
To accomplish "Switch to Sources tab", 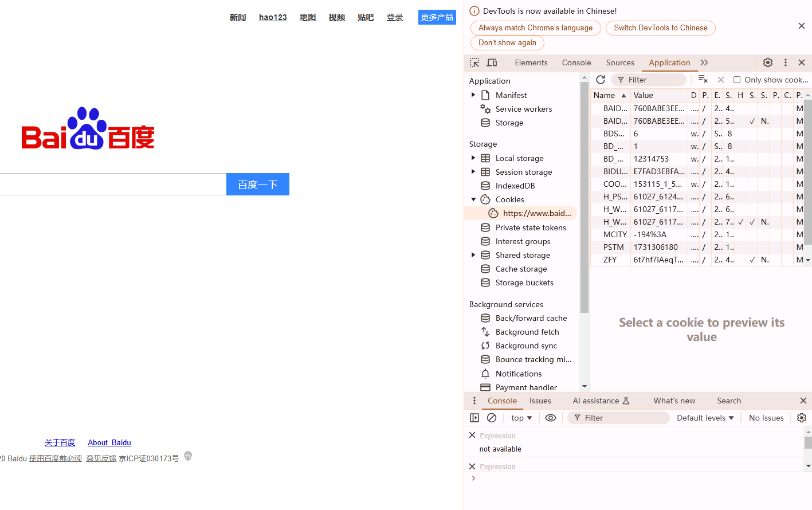I will coord(620,62).
